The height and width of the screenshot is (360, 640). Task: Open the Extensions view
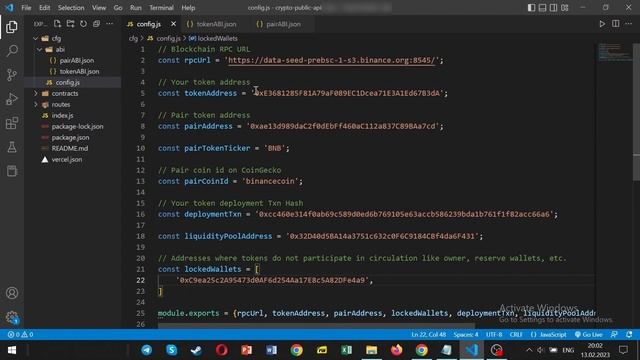[12, 123]
